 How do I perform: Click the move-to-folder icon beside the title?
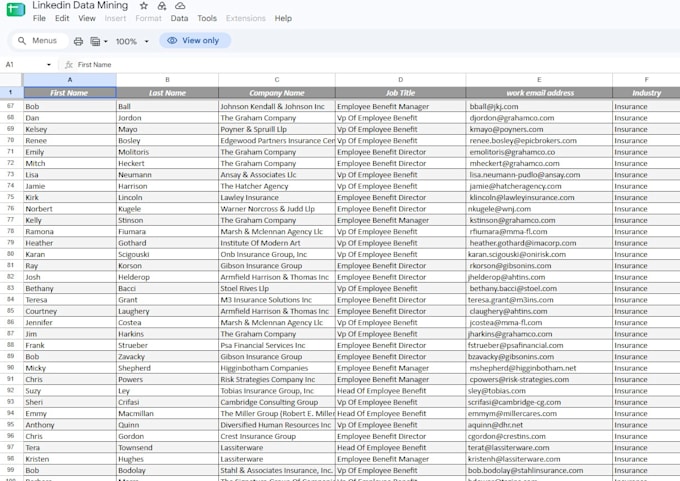162,6
